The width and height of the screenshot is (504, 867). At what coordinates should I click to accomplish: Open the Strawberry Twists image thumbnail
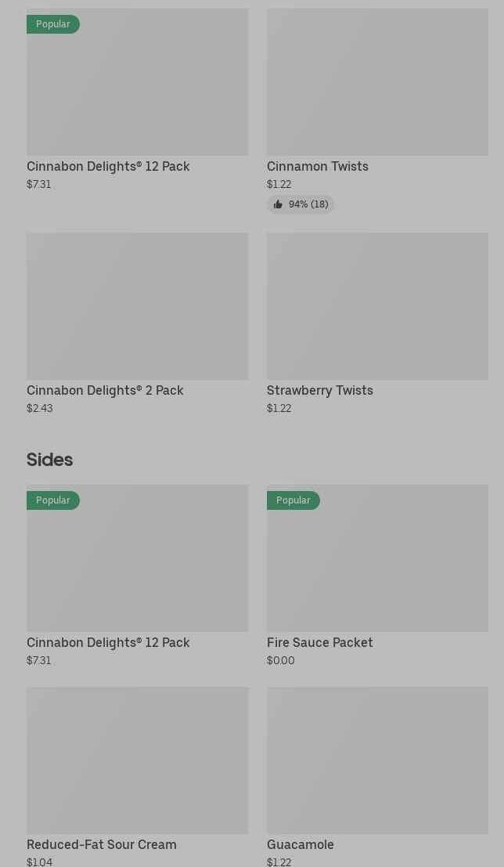tap(377, 306)
